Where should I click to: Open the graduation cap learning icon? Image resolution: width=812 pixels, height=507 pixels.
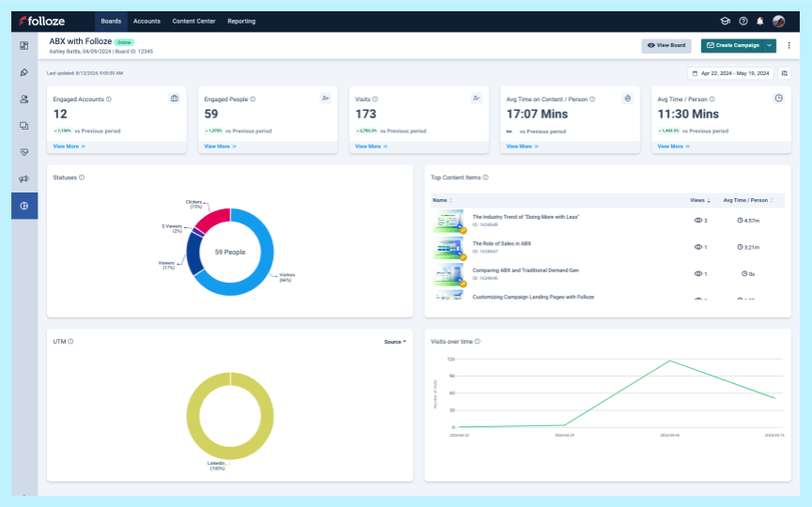click(x=725, y=21)
